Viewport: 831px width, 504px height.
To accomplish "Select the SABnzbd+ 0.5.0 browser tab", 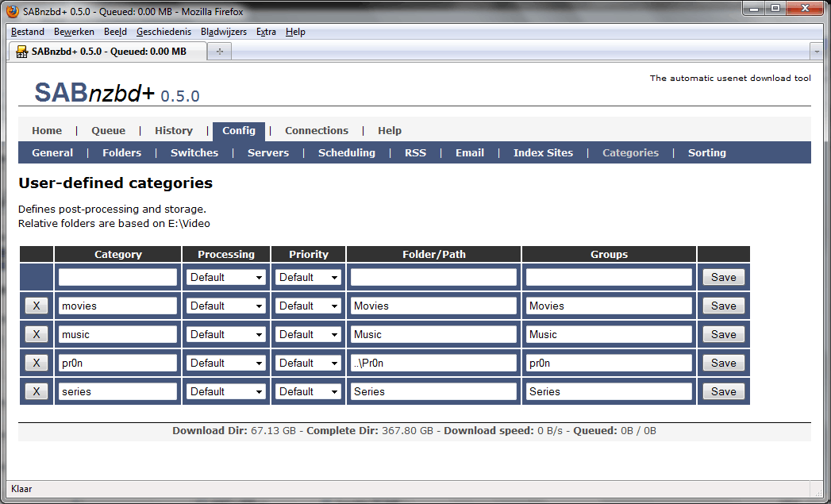I will click(108, 52).
